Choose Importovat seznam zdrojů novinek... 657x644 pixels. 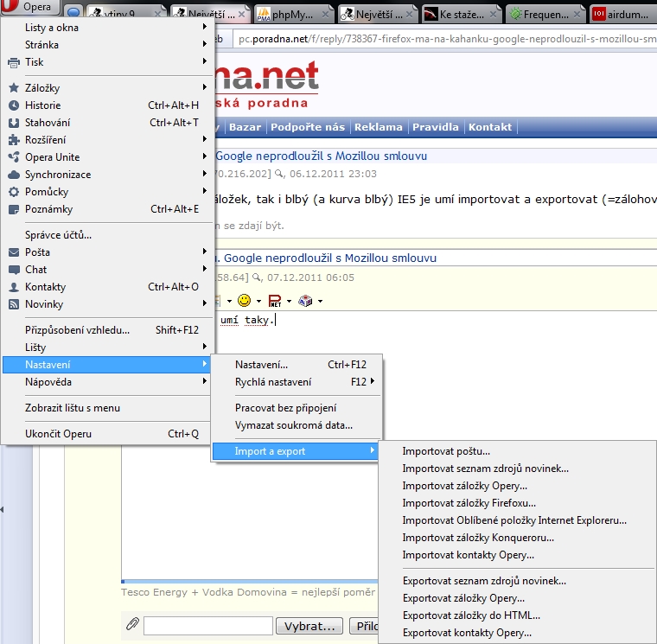tap(518, 469)
